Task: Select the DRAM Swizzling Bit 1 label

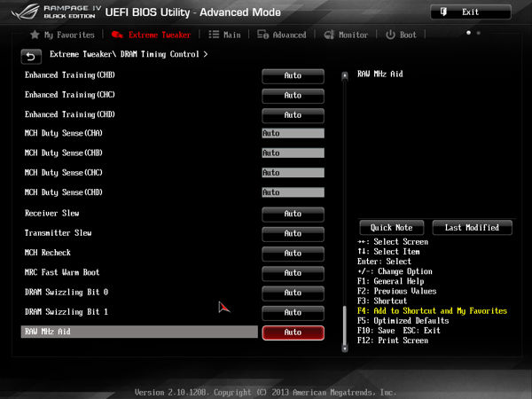Action: pos(66,312)
